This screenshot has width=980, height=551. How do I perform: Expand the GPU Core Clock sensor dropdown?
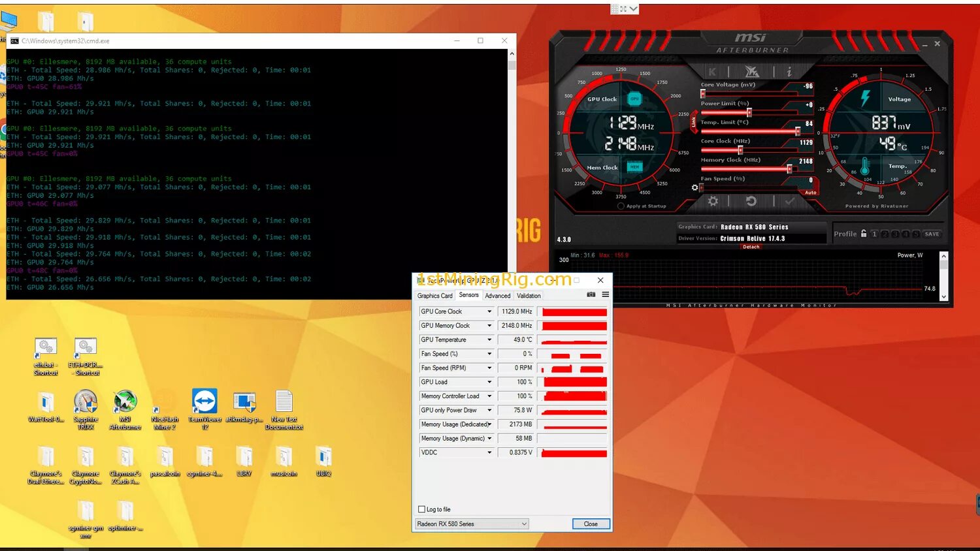pos(489,311)
